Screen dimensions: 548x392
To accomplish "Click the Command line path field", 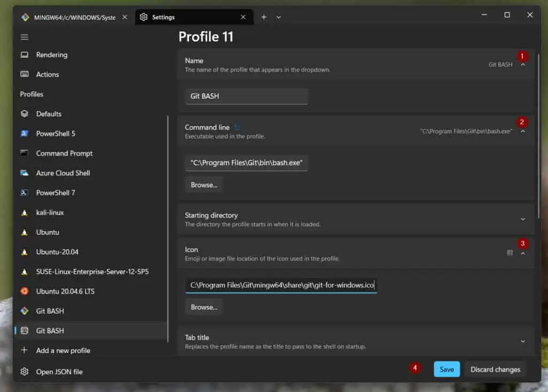I will pyautogui.click(x=246, y=163).
